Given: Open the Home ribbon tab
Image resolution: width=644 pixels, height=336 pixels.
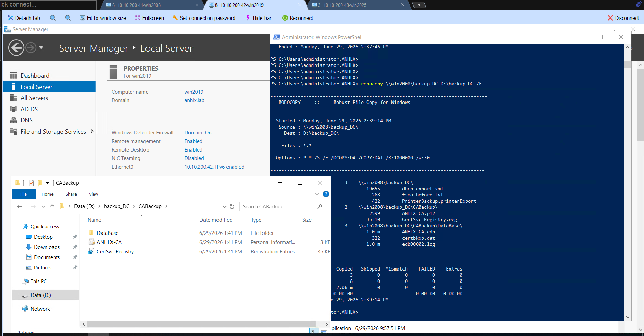Looking at the screenshot, I should [47, 194].
